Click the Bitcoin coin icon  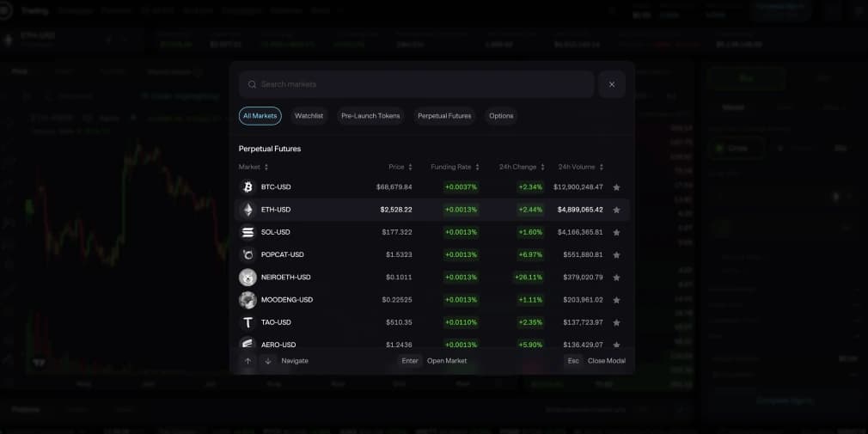[x=248, y=186]
